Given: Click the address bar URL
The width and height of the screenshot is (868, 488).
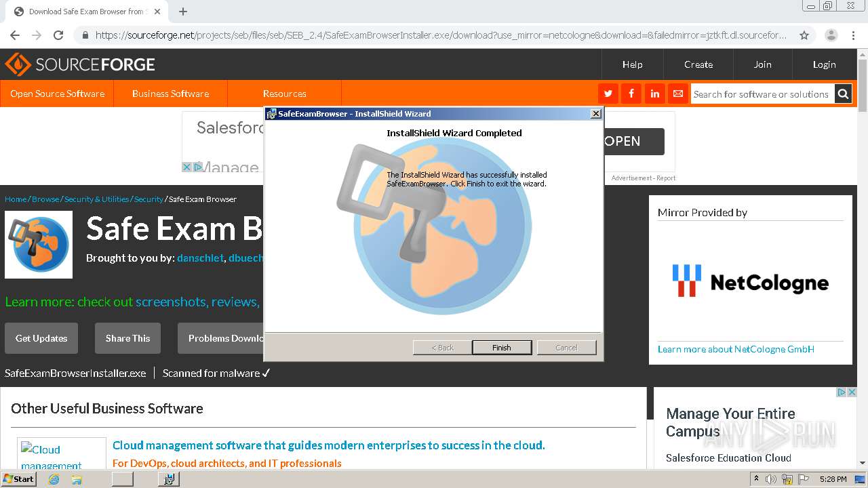Looking at the screenshot, I should 441,35.
